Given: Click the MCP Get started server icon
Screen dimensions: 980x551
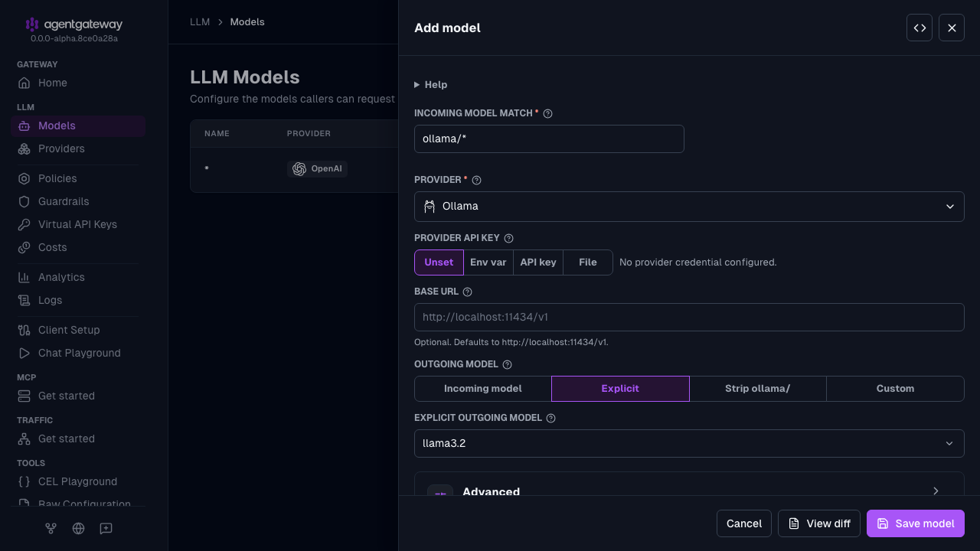Looking at the screenshot, I should pyautogui.click(x=24, y=396).
